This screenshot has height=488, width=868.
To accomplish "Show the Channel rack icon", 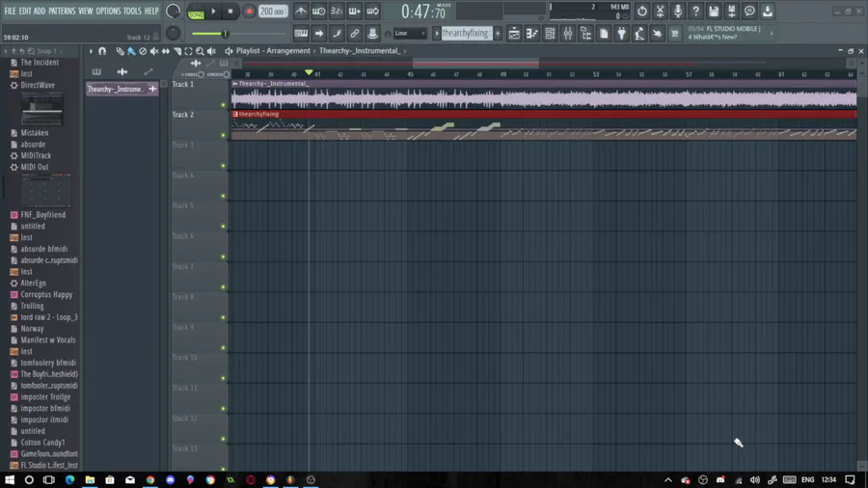I will click(550, 34).
